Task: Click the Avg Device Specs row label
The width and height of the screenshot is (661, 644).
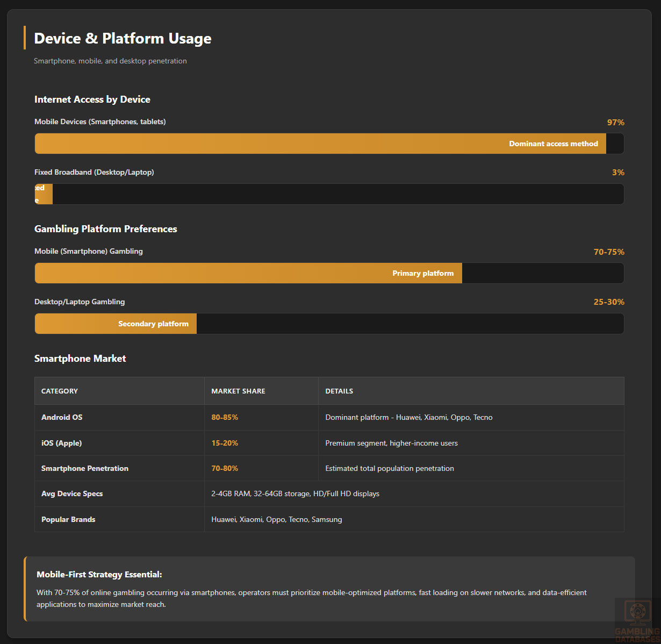Action: pos(72,493)
